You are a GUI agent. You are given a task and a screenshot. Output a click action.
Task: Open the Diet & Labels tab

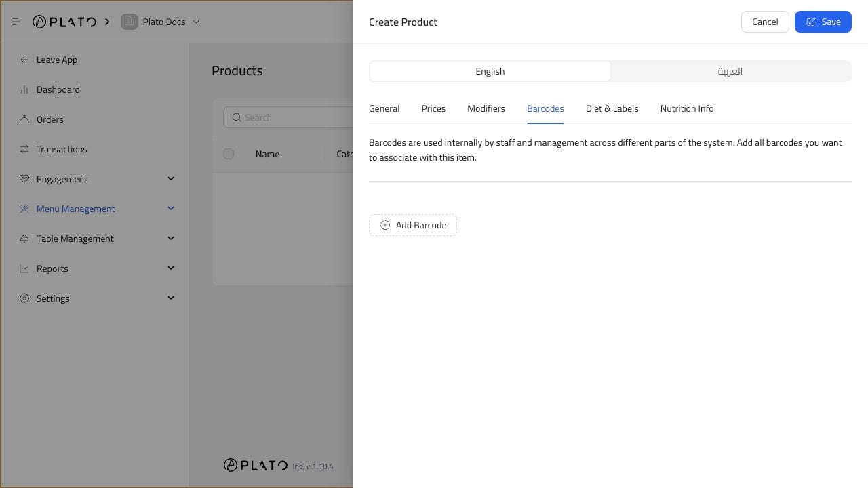point(612,108)
